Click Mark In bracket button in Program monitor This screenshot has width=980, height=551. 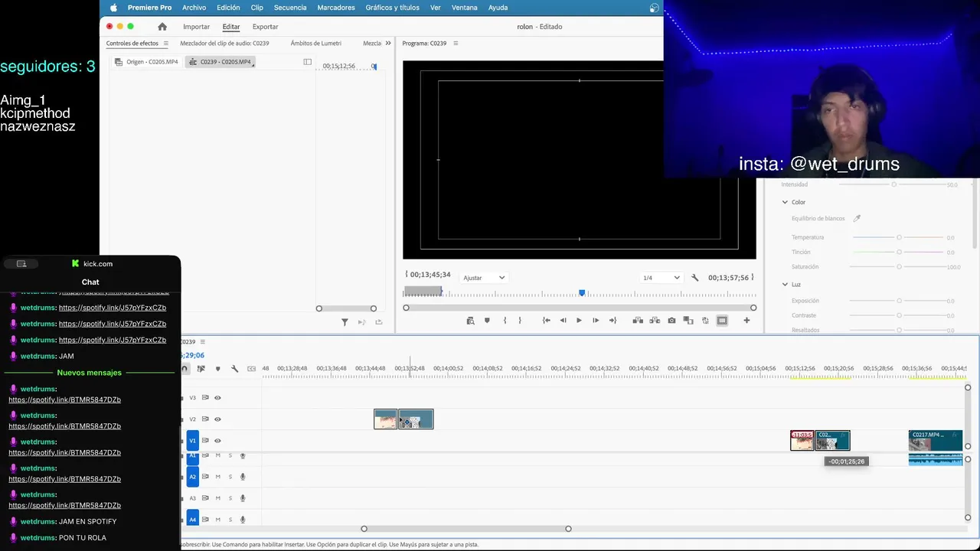(505, 321)
